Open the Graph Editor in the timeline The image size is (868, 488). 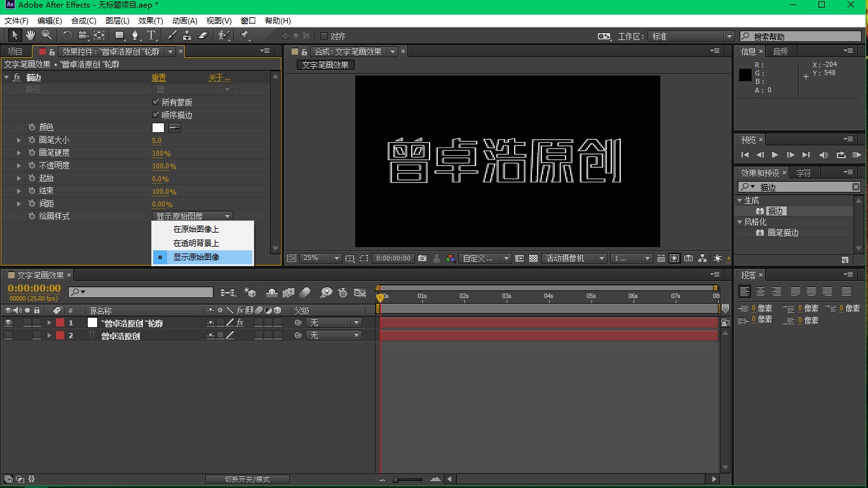click(x=360, y=292)
